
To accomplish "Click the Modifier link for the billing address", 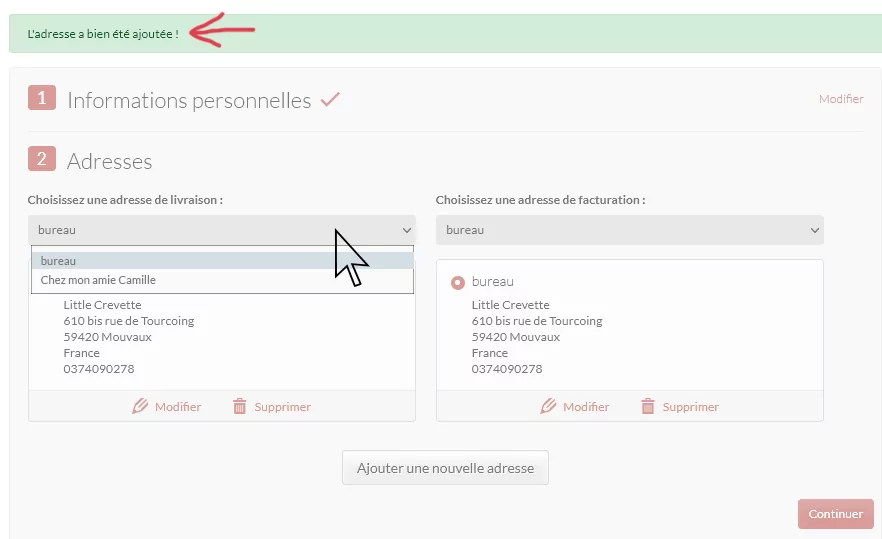I will [586, 407].
